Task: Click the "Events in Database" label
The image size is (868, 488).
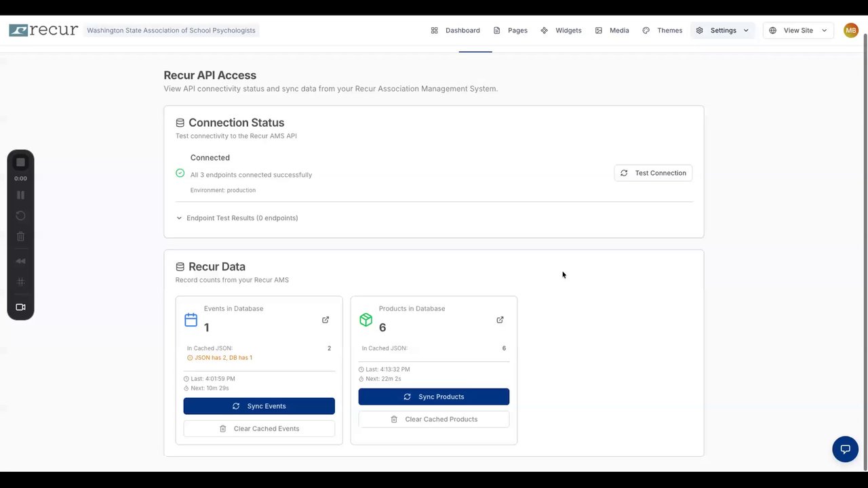Action: tap(233, 308)
